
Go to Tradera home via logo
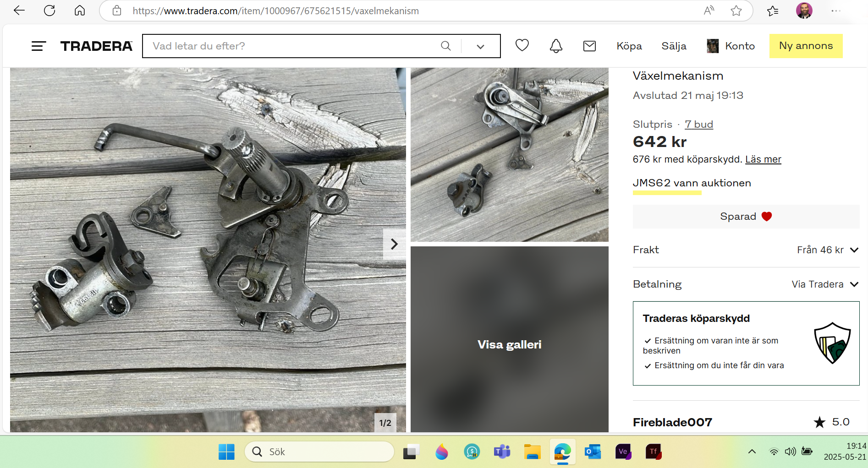point(96,46)
